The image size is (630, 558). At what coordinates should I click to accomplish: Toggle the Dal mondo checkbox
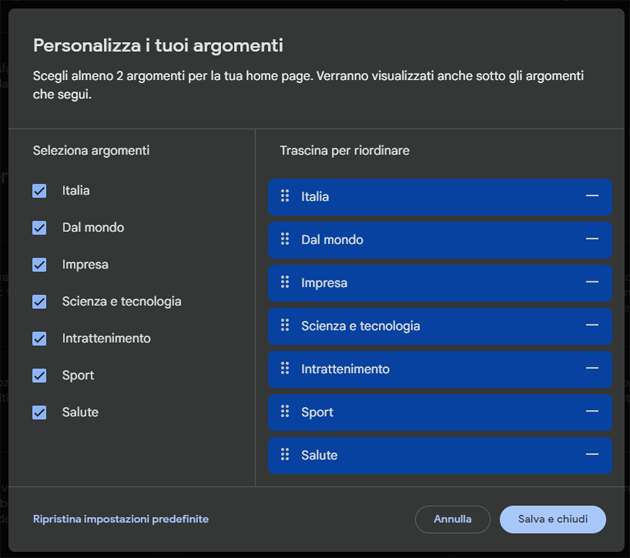coord(40,228)
